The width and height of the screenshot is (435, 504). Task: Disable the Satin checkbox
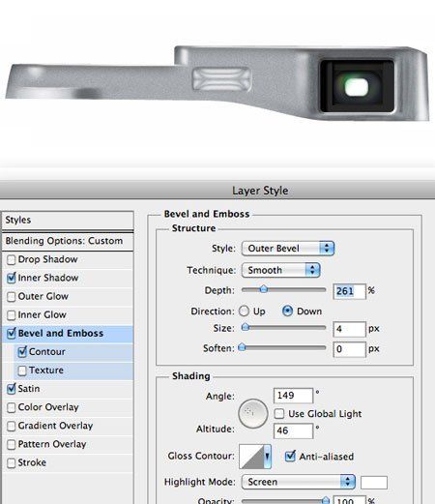[12, 389]
